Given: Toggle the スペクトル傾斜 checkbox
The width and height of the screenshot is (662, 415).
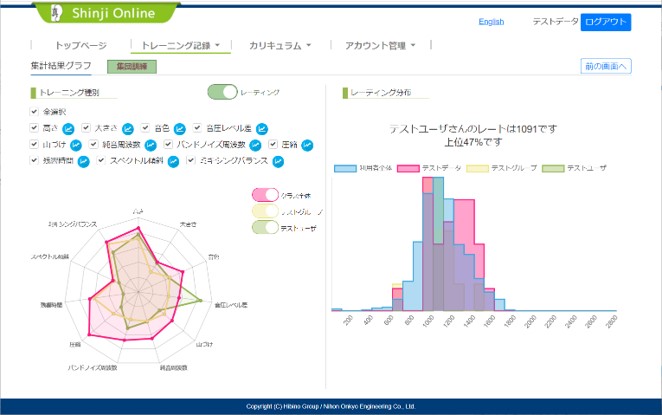Looking at the screenshot, I should (x=100, y=160).
